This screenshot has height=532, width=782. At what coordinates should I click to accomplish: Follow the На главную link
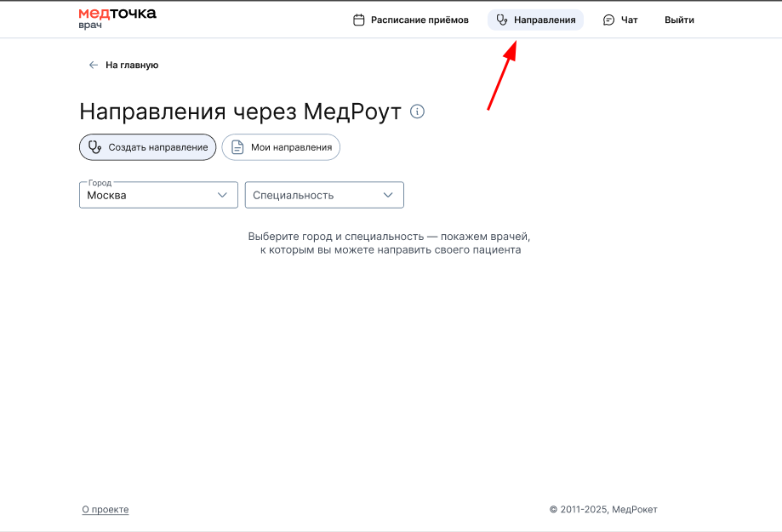tap(132, 65)
